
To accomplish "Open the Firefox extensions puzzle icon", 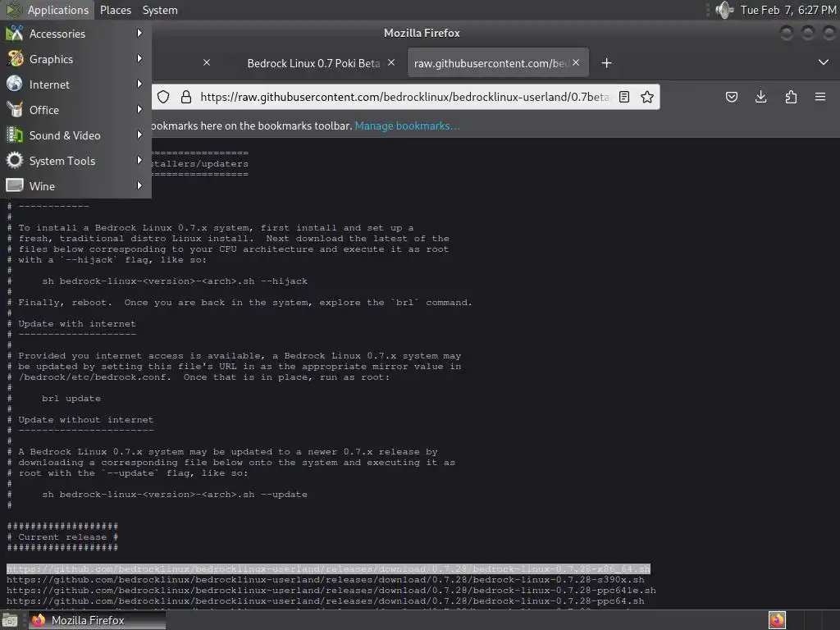I will pos(791,97).
